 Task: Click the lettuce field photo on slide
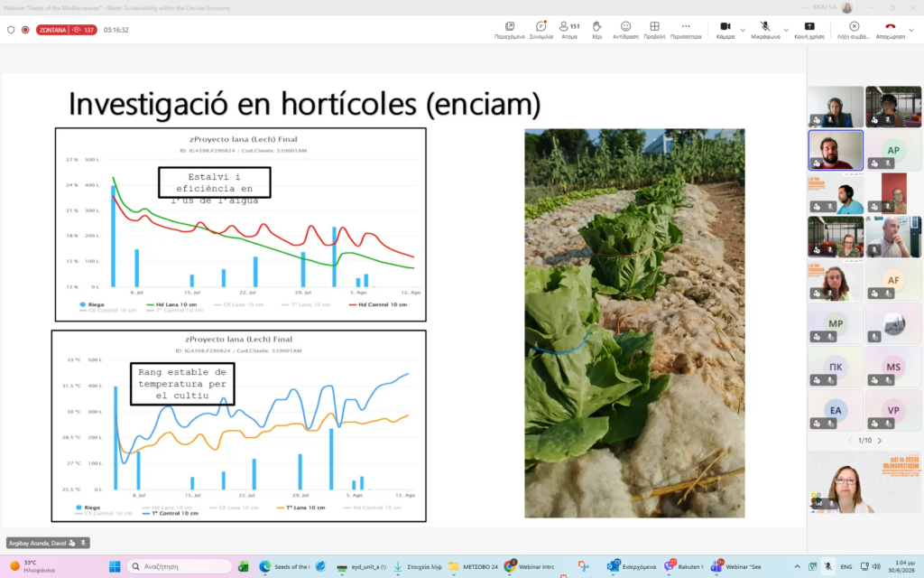pyautogui.click(x=634, y=323)
